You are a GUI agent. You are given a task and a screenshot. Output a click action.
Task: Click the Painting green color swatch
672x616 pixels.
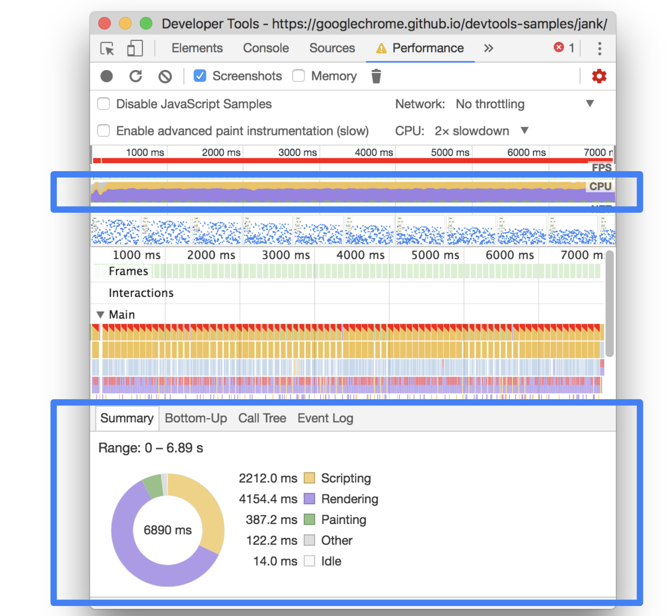click(309, 520)
